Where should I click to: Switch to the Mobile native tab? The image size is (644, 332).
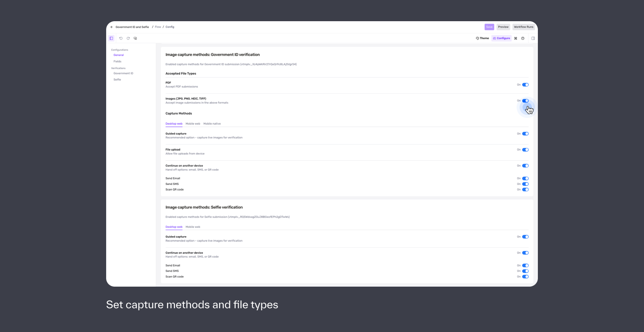(212, 124)
